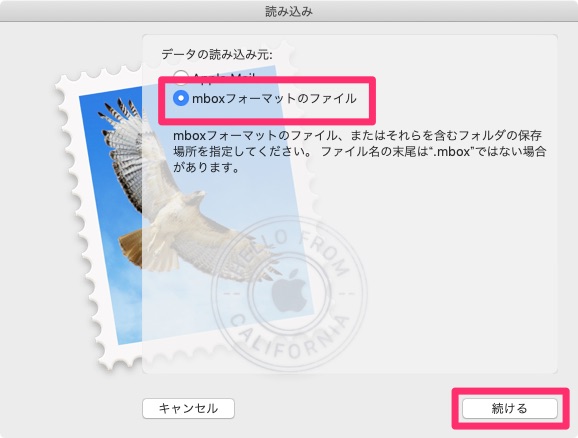This screenshot has height=438, width=578.
Task: Click the mbox description paragraph text
Action: pyautogui.click(x=359, y=151)
